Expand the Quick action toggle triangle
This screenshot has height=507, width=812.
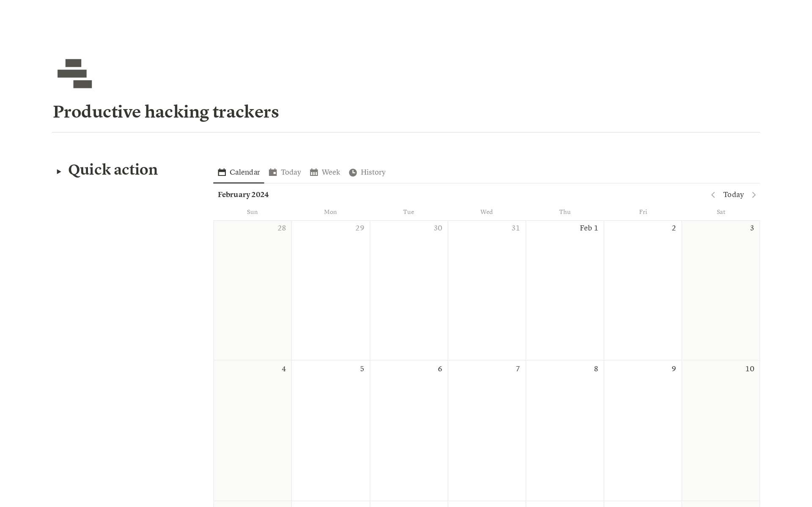[59, 171]
